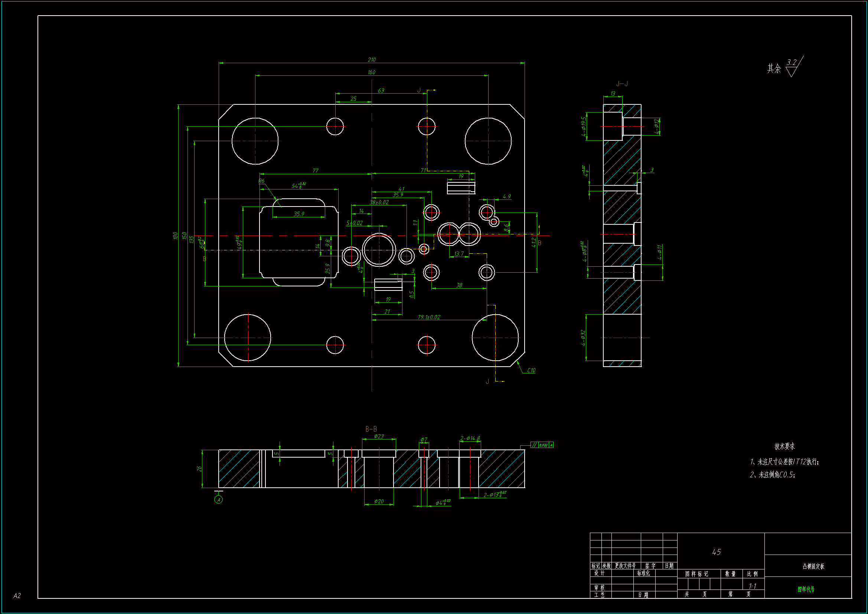The height and width of the screenshot is (614, 868).
Task: Click the 凸模固定板 part name cell
Action: 813,566
